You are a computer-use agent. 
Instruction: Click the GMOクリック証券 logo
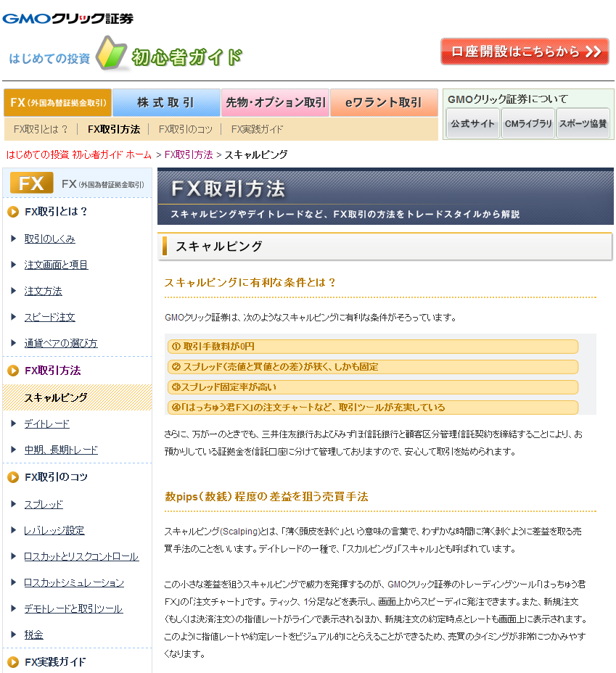click(x=67, y=18)
